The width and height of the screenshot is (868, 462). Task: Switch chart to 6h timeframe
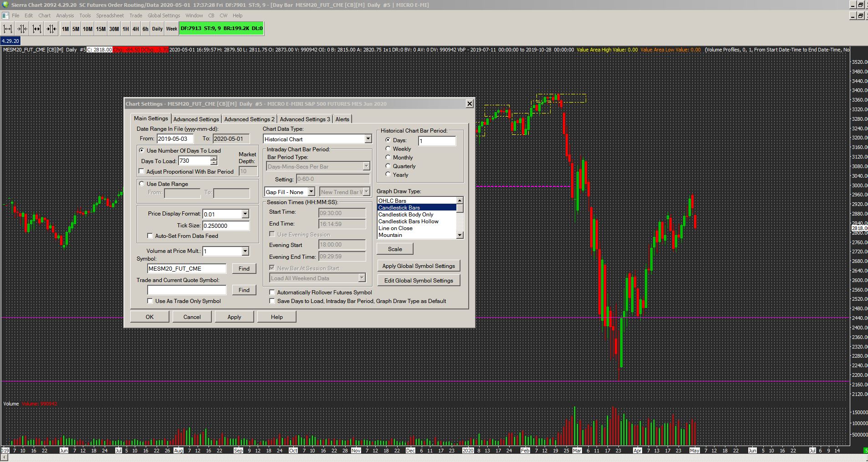[145, 29]
